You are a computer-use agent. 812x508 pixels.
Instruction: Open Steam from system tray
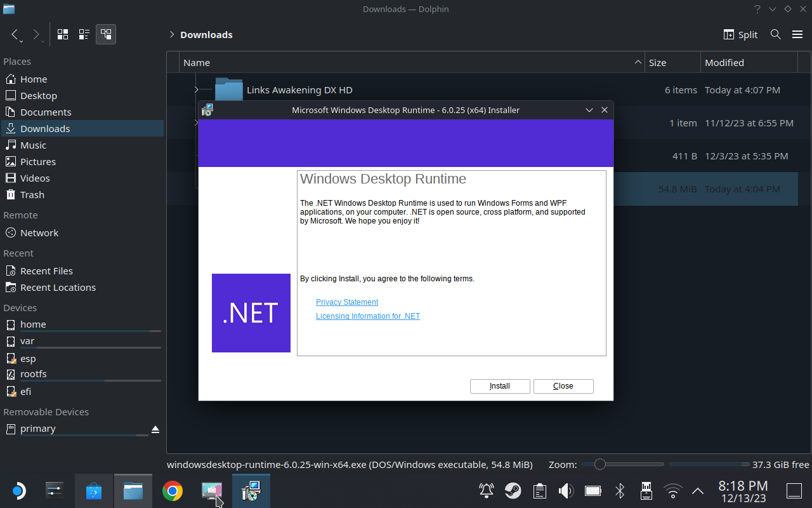[513, 491]
